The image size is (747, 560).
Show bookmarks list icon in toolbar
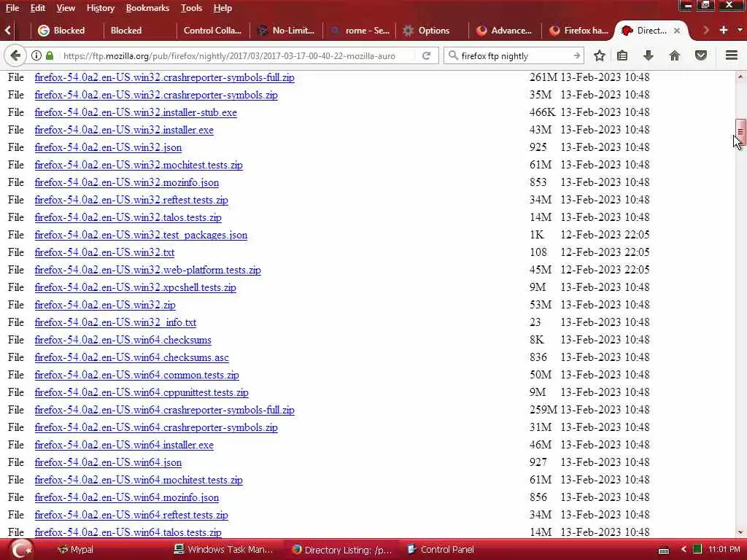(622, 55)
